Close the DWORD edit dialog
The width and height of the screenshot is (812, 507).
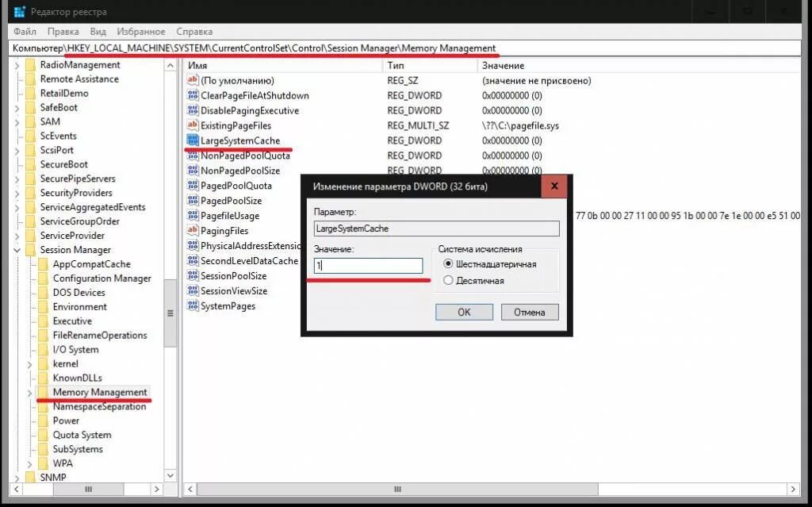(554, 186)
